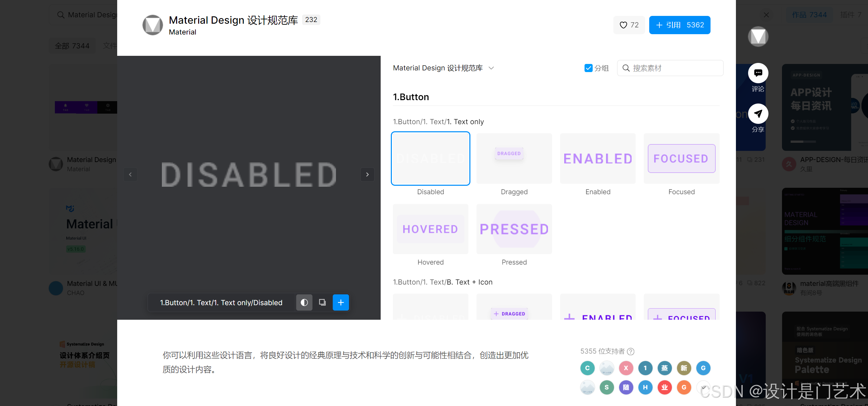The image size is (868, 406).
Task: Click the red 业 supporter avatar
Action: 665,387
